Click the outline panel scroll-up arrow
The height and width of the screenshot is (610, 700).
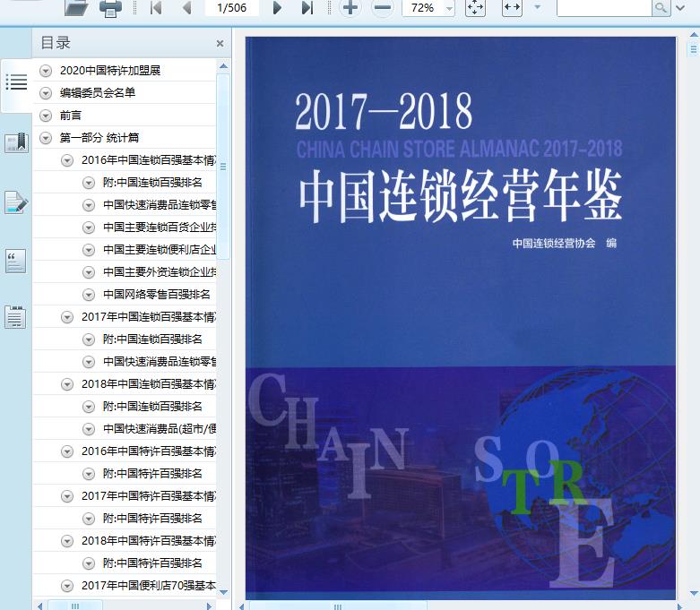224,66
